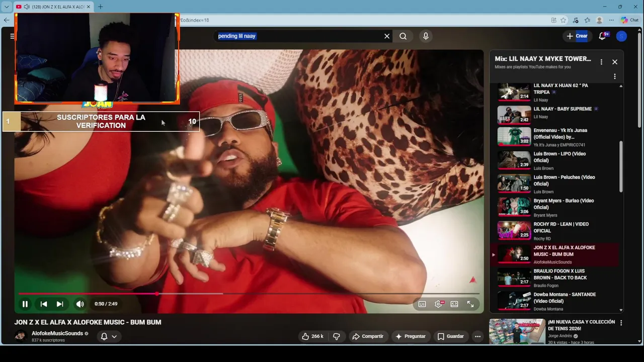
Task: Open the Jorge Andrés channel name
Action: coord(560,336)
